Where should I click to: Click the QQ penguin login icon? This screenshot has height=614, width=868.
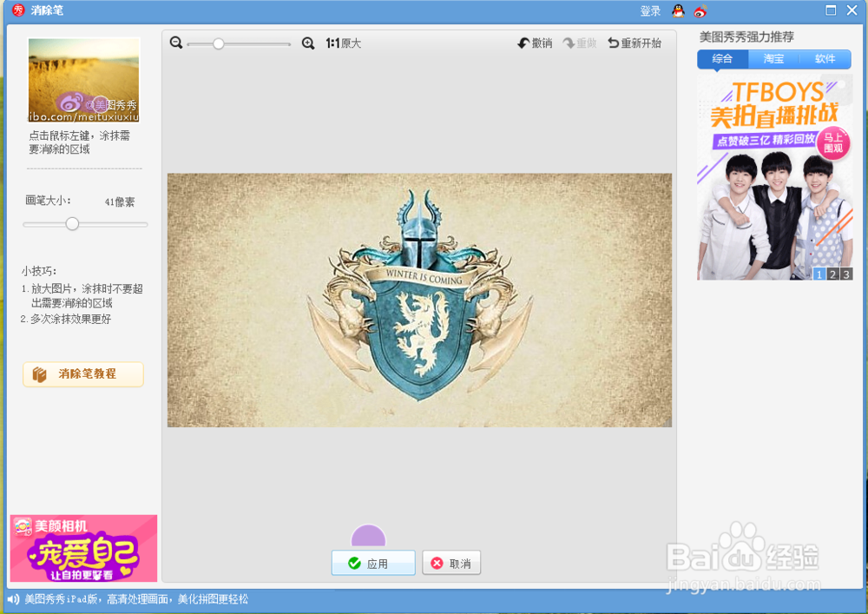pos(678,10)
